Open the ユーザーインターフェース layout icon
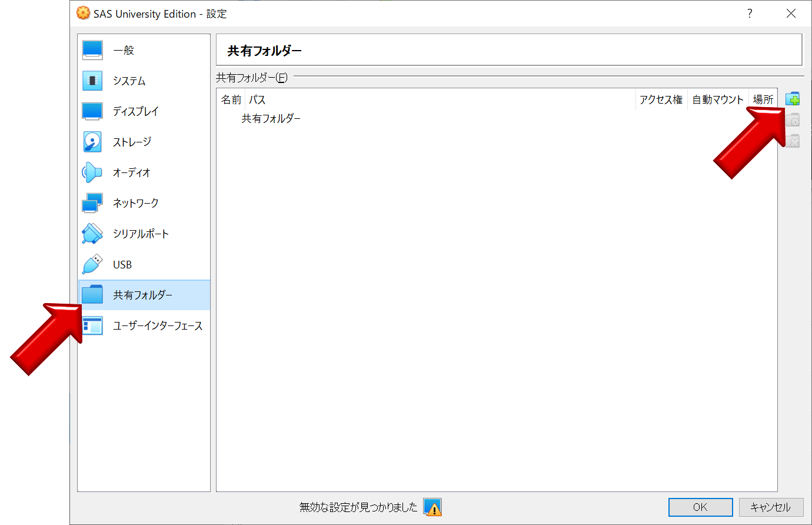The width and height of the screenshot is (812, 525). click(92, 325)
